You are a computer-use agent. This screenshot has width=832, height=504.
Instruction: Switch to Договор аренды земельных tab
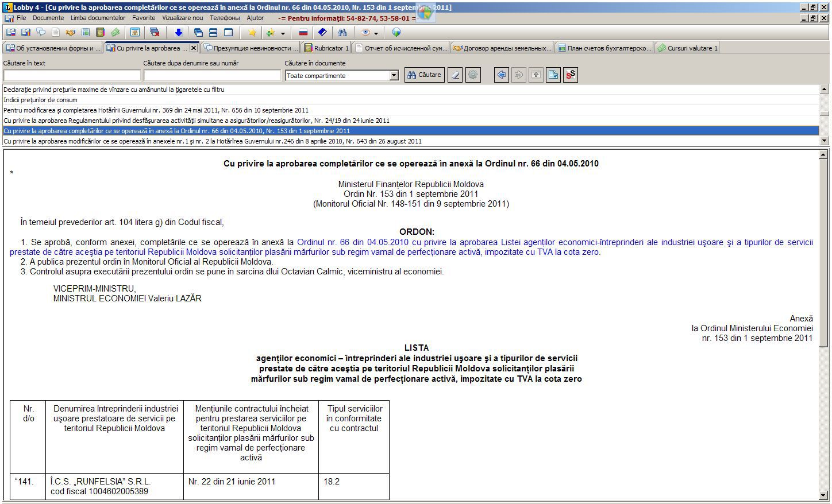pos(502,48)
